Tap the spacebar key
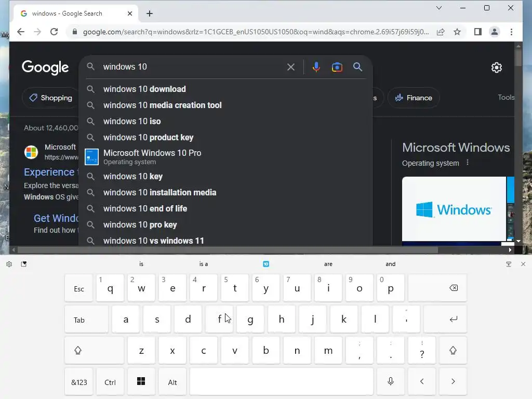The image size is (532, 399). 282,382
